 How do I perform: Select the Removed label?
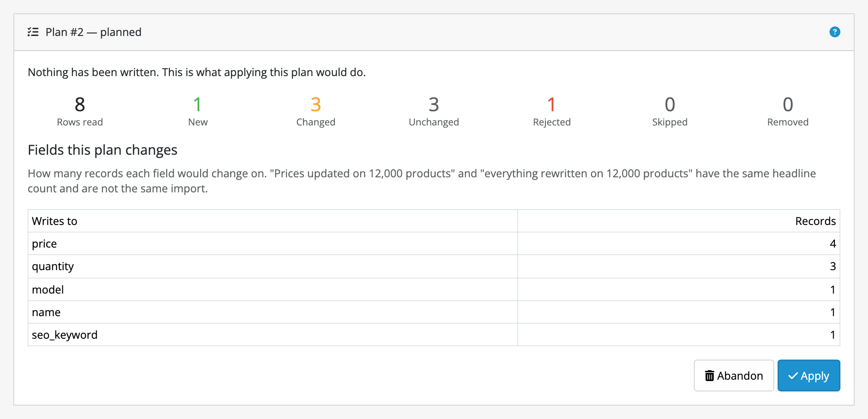pyautogui.click(x=788, y=122)
